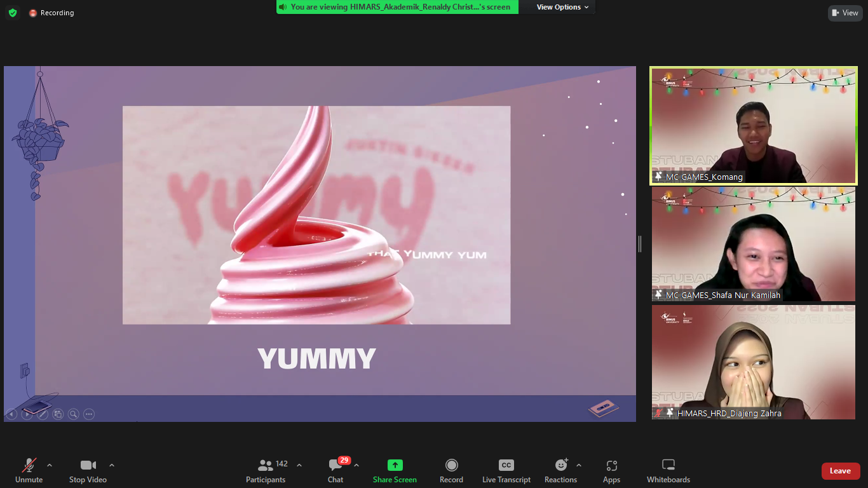Click the red Recording indicator
868x488 pixels.
(x=51, y=13)
